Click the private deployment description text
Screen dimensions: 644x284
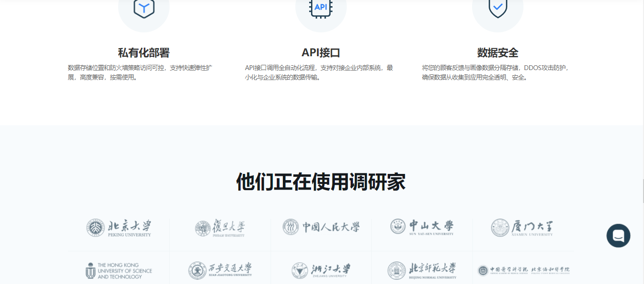(140, 72)
